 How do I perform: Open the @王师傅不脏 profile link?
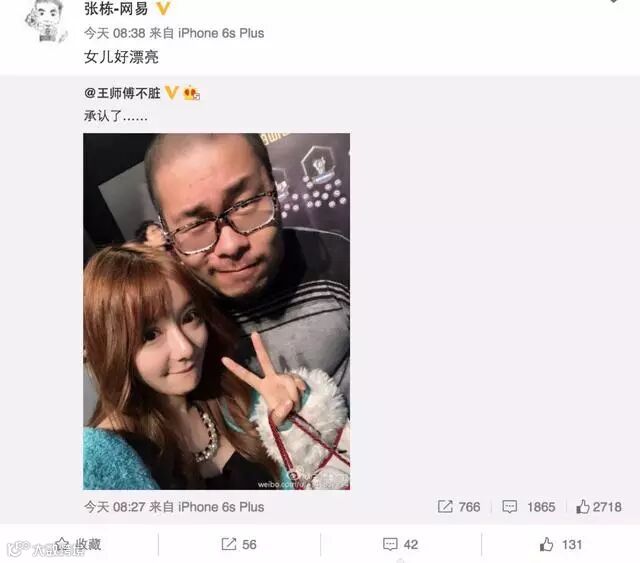click(122, 93)
